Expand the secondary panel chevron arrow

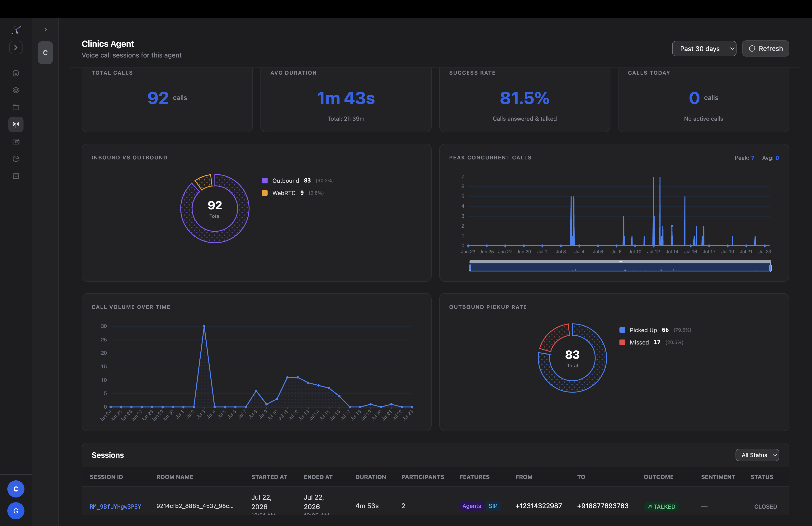[x=45, y=30]
